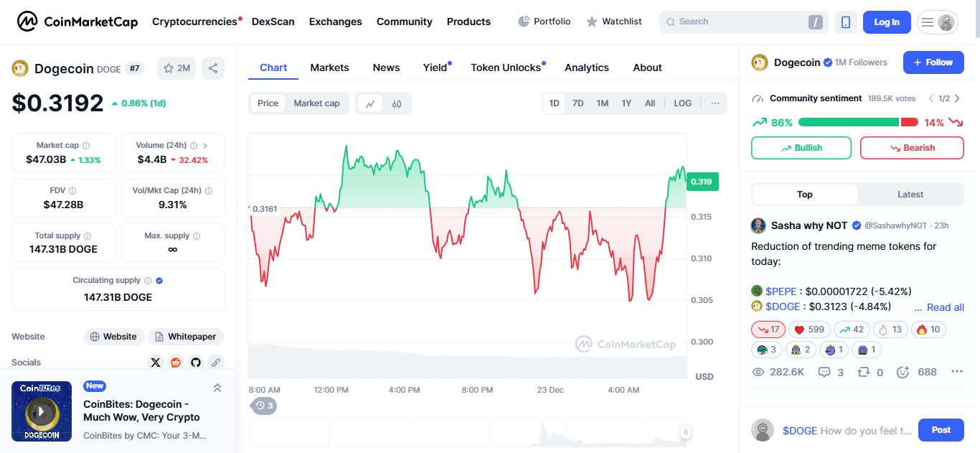
Task: Switch chart to Price view
Action: [x=268, y=103]
